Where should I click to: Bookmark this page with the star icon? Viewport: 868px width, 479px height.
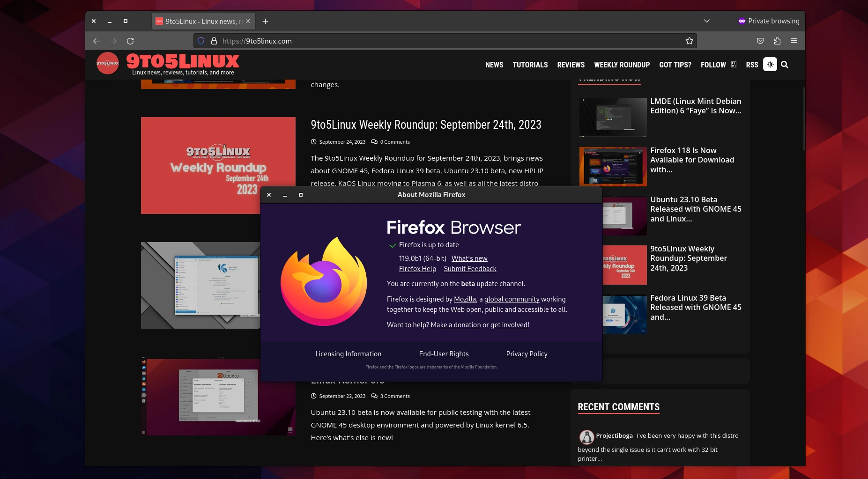(689, 41)
